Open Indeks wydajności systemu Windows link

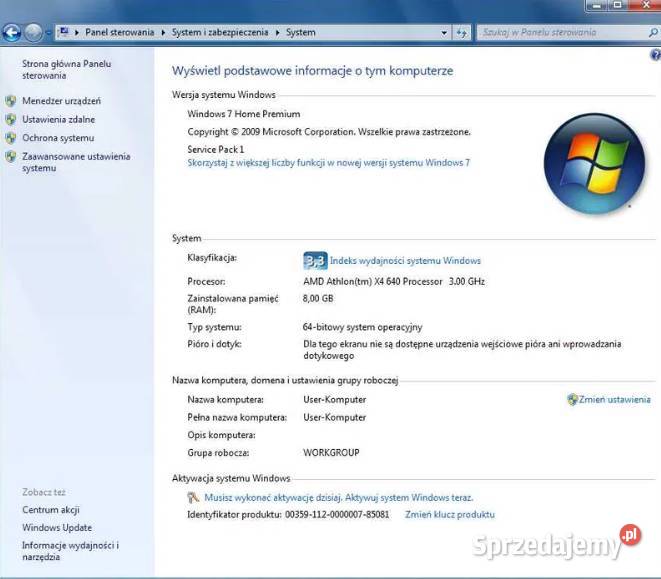pos(405,261)
